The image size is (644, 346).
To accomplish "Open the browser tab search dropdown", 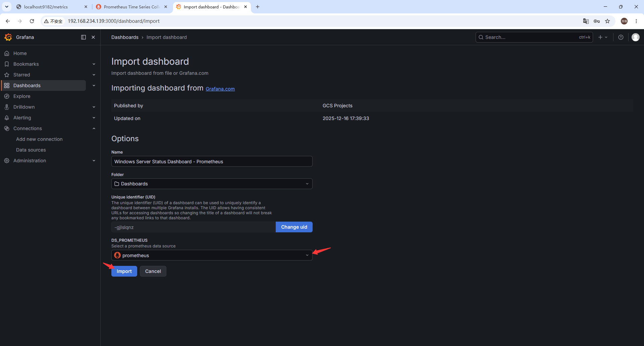I will coord(6,7).
